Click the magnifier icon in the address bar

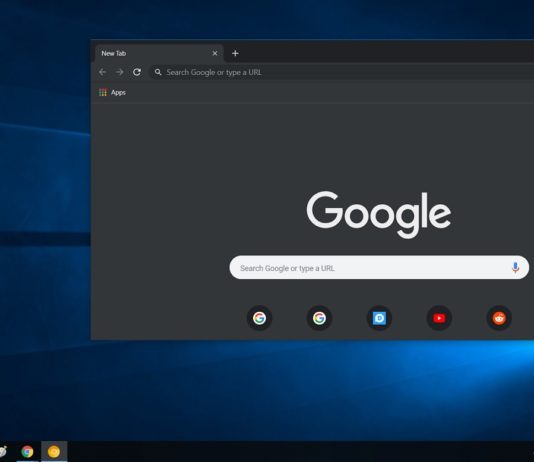point(158,72)
